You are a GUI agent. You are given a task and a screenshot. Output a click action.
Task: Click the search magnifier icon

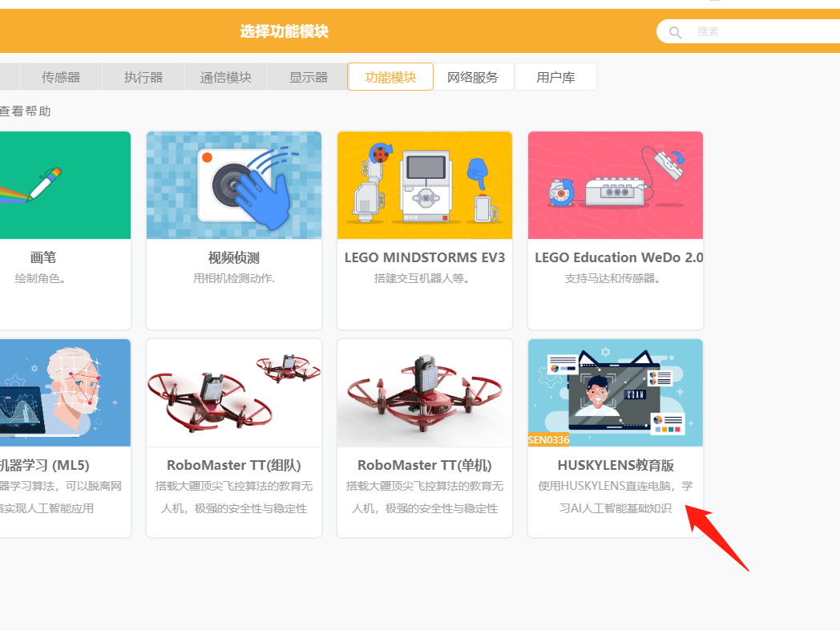(x=675, y=32)
